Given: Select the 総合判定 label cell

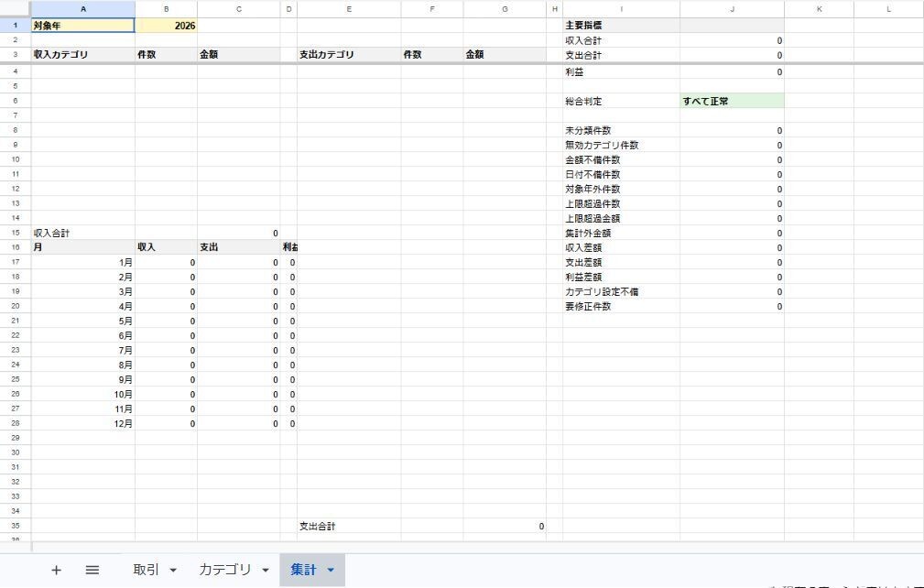Looking at the screenshot, I should (x=621, y=101).
